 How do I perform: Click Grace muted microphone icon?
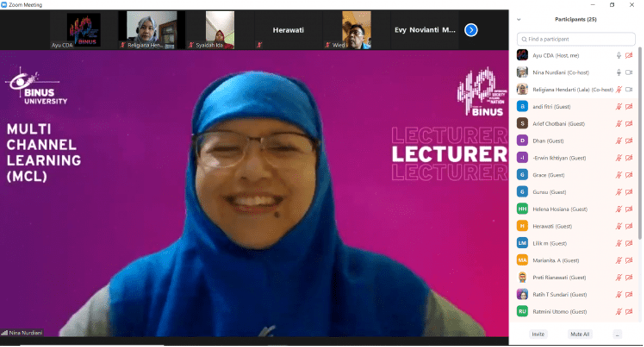tap(618, 175)
